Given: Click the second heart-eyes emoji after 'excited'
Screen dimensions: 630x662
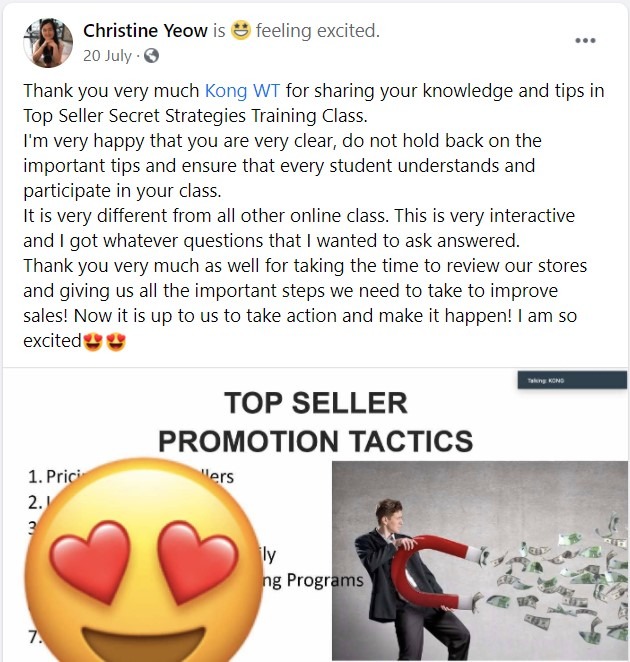Looking at the screenshot, I should (116, 342).
